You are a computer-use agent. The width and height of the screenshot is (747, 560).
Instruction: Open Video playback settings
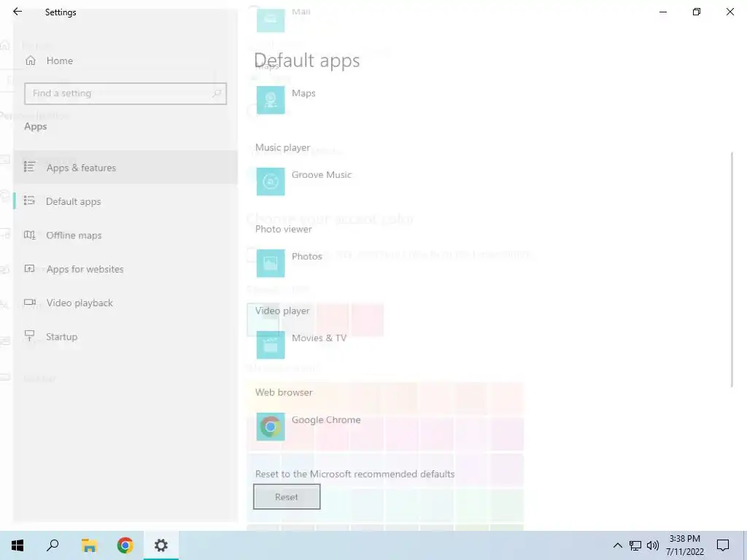coord(125,303)
